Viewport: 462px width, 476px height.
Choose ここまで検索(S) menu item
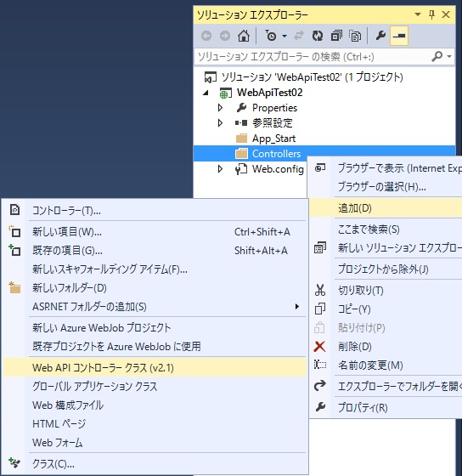coord(386,229)
